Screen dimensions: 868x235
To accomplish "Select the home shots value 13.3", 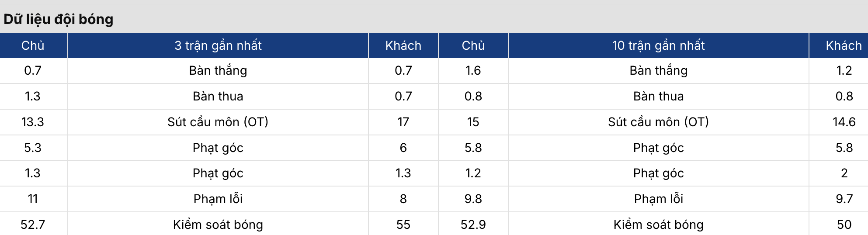I will pos(33,122).
